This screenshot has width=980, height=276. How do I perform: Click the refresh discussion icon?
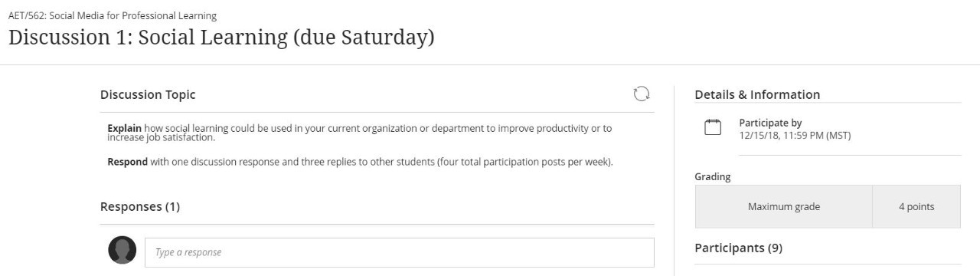(642, 94)
